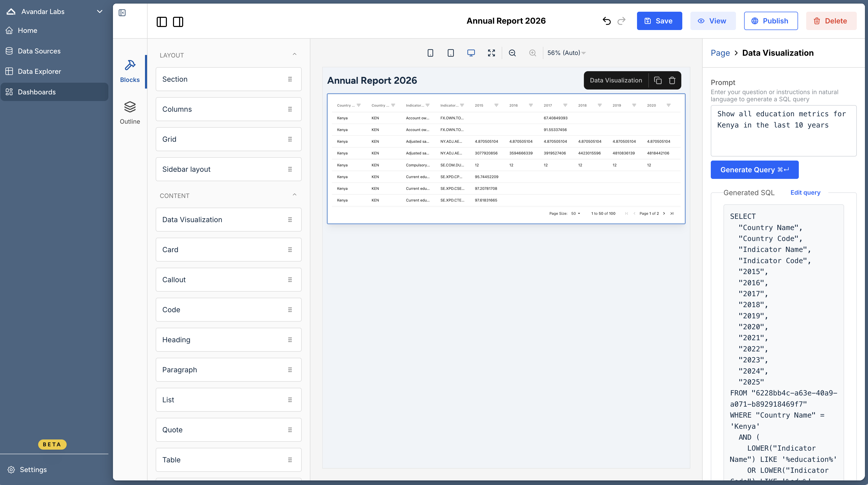The width and height of the screenshot is (868, 485).
Task: Click the Edit query link
Action: pos(805,192)
